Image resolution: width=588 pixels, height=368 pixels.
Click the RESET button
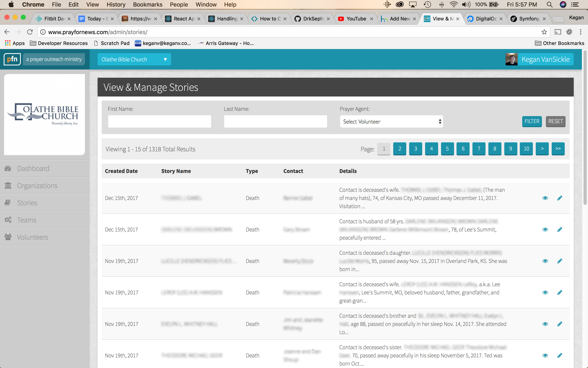coord(556,121)
